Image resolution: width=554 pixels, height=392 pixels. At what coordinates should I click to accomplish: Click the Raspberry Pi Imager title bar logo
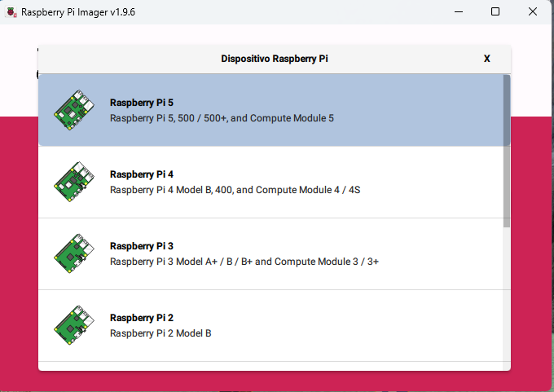pyautogui.click(x=11, y=12)
